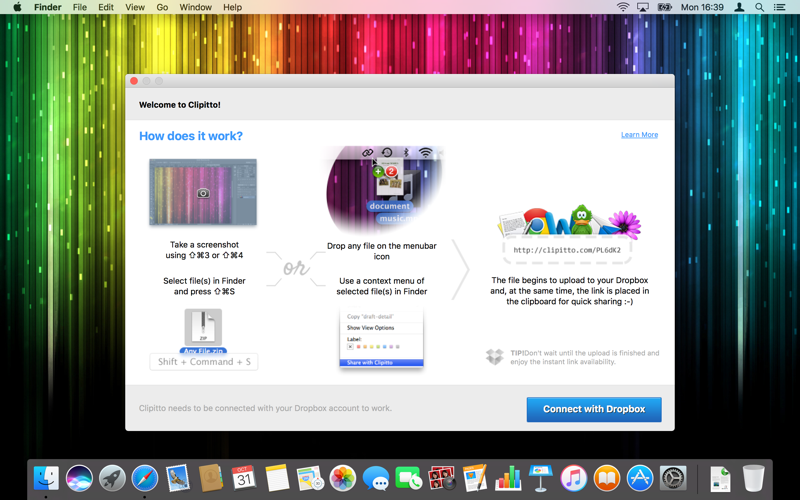The height and width of the screenshot is (500, 800).
Task: Open the Window menu
Action: [x=195, y=7]
